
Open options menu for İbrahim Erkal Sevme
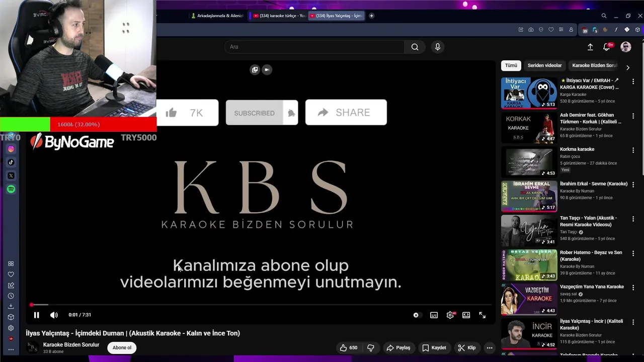(633, 185)
